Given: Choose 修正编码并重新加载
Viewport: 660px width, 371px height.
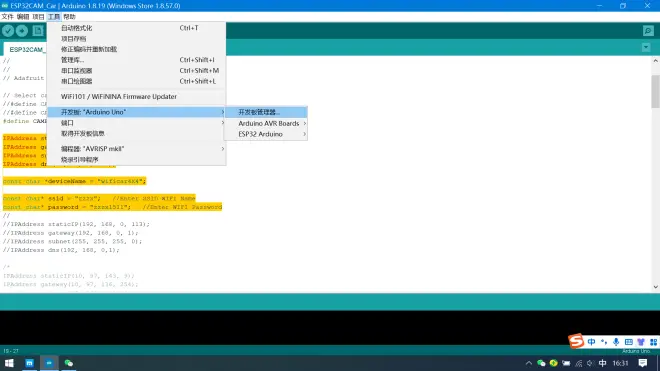Looking at the screenshot, I should click(136, 49).
